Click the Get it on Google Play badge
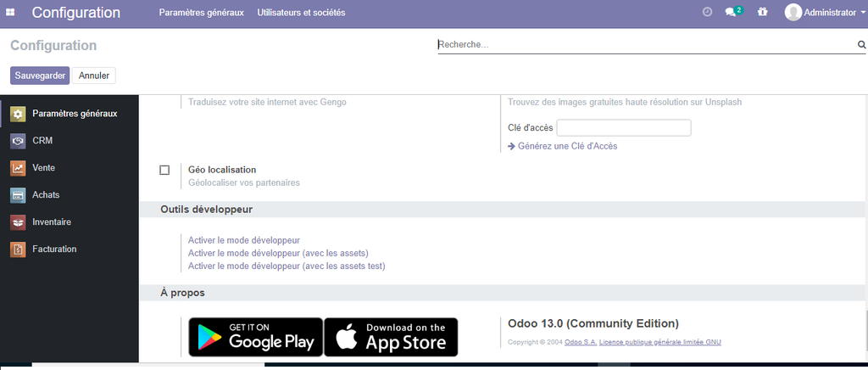868x370 pixels. point(255,337)
